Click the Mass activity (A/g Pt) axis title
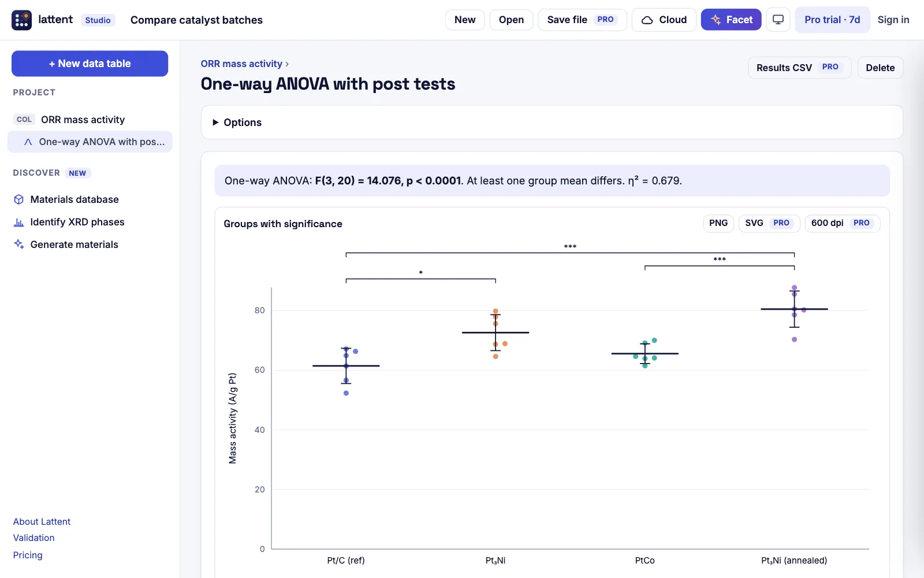This screenshot has width=924, height=578. [x=232, y=418]
